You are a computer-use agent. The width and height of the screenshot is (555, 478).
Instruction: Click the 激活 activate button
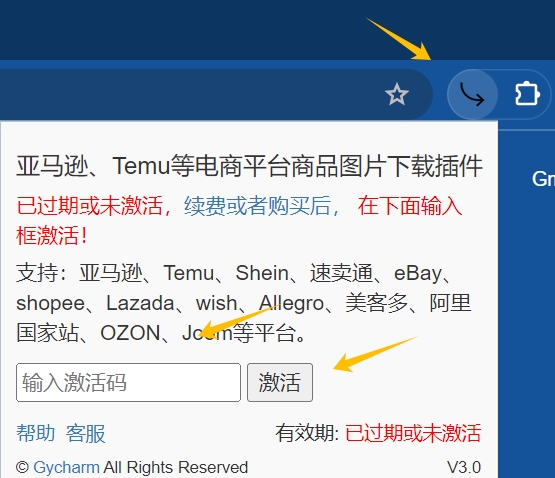click(x=280, y=382)
